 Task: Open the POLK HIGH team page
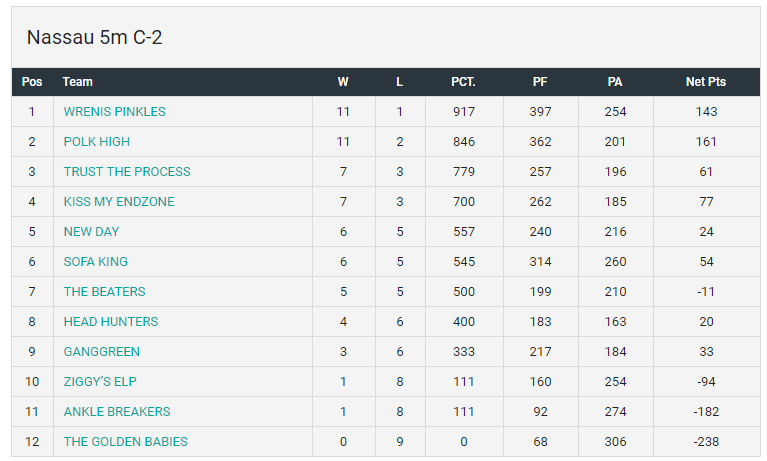pyautogui.click(x=96, y=142)
